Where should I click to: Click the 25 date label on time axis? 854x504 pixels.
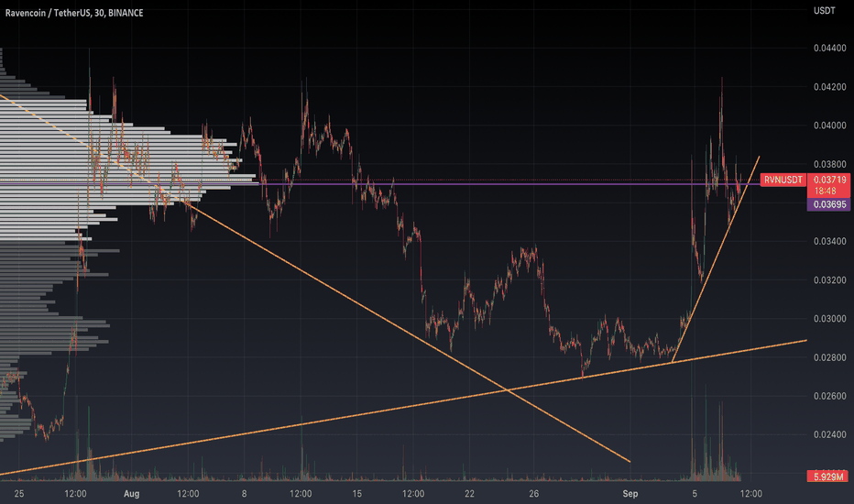[x=19, y=494]
